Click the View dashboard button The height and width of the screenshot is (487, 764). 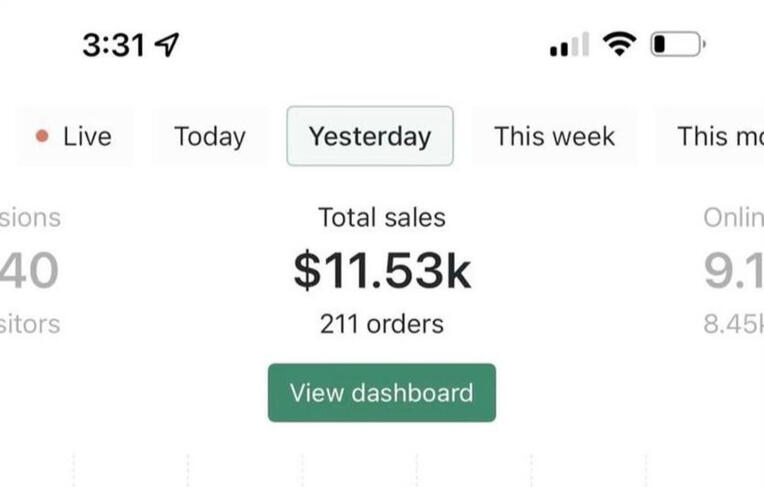click(381, 392)
